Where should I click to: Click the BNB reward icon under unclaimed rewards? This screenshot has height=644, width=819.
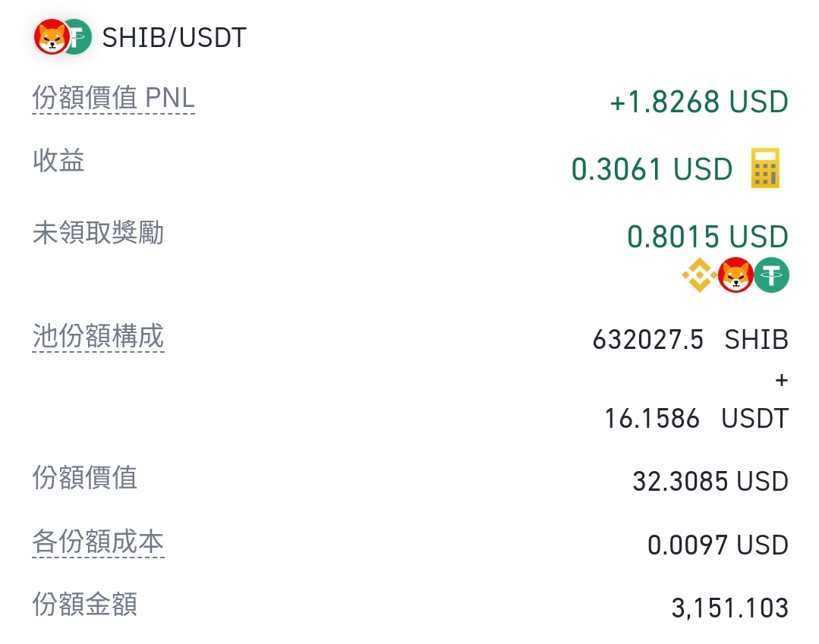click(699, 275)
